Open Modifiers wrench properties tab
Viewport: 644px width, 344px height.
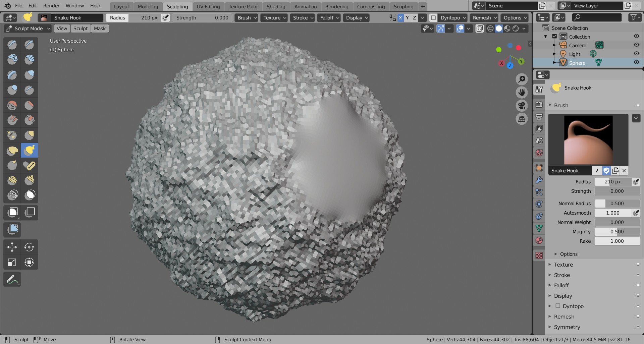tap(539, 180)
